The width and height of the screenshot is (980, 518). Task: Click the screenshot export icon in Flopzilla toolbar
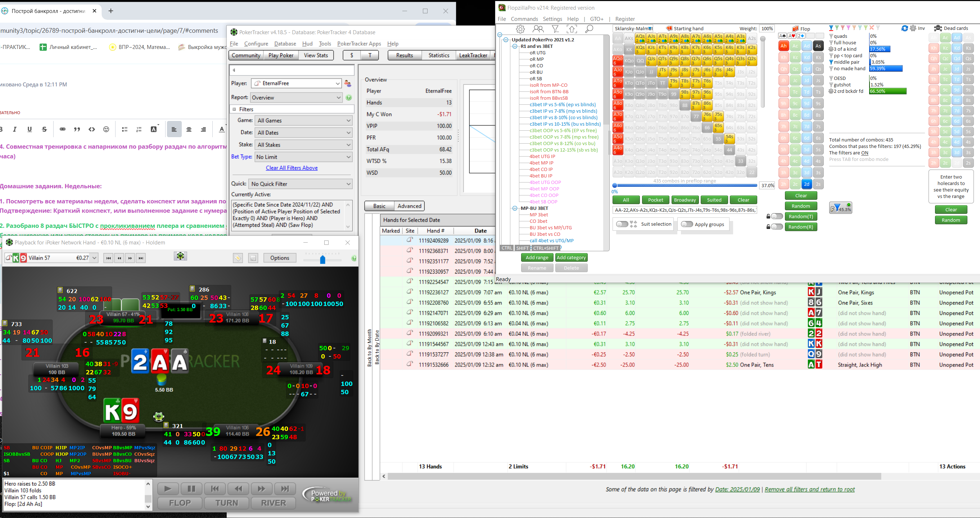572,29
